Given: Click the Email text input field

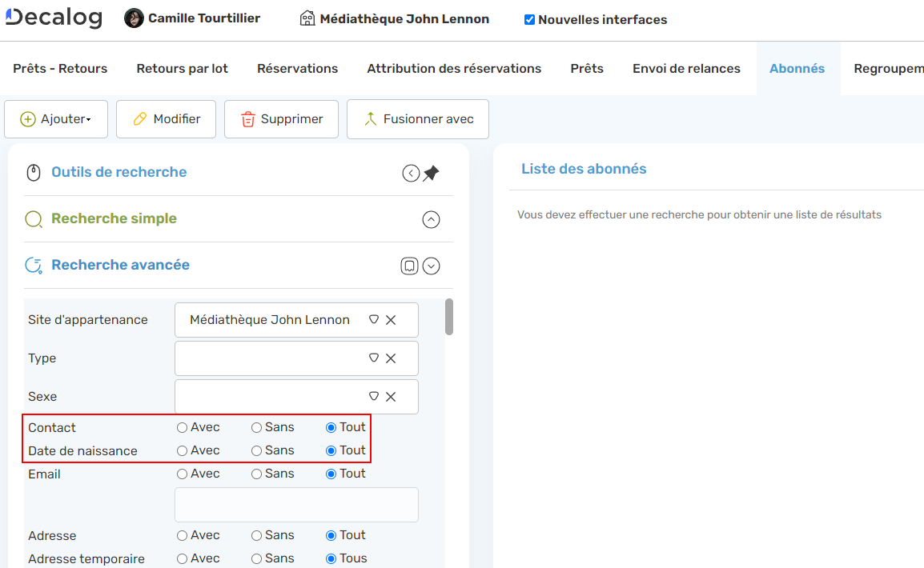Looking at the screenshot, I should pos(296,505).
